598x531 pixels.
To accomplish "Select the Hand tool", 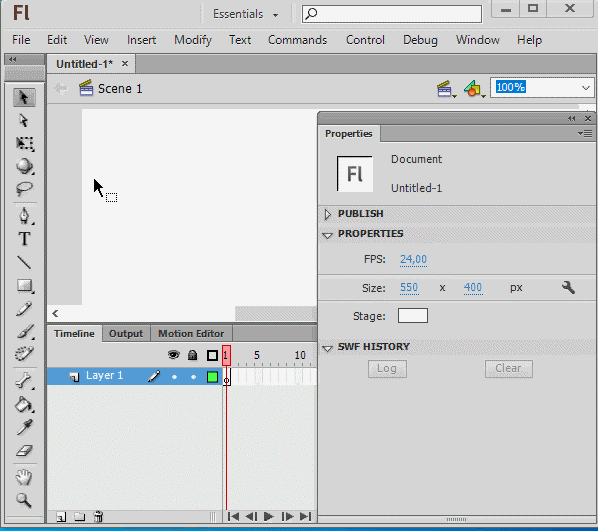I will 24,477.
